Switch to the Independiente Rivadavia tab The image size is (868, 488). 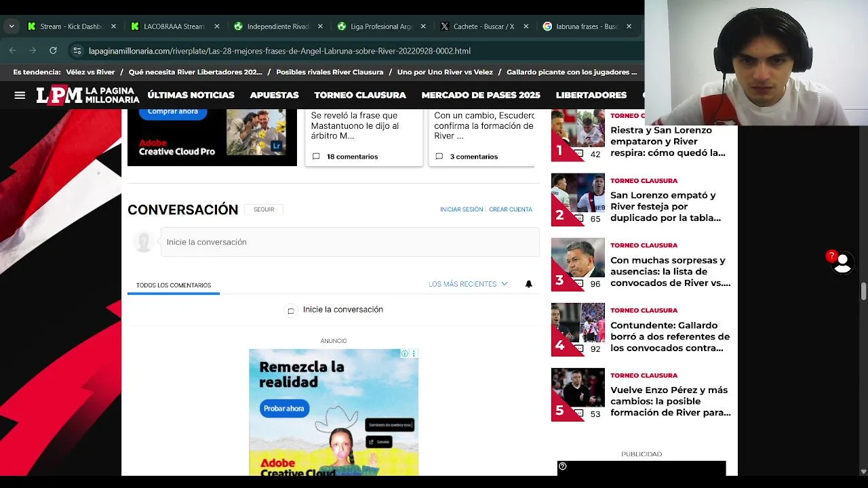pyautogui.click(x=271, y=26)
